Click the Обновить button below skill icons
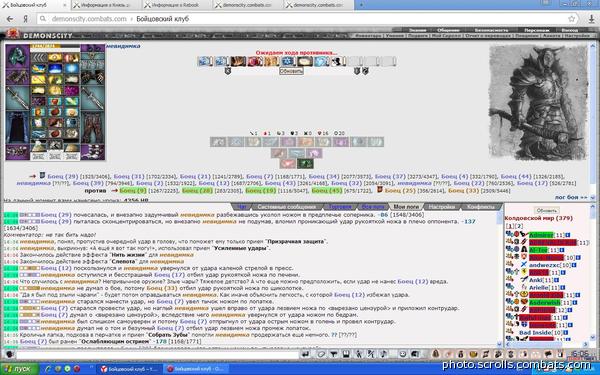Viewport: 600px width, 375px height. coord(291,71)
